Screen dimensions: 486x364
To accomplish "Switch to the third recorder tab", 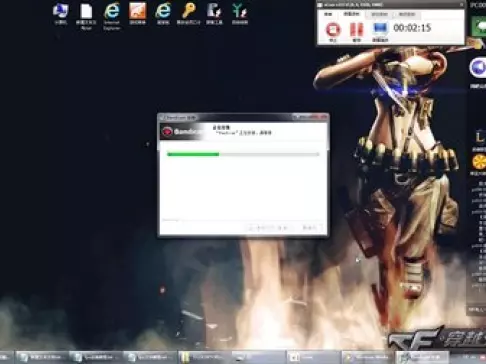I will pyautogui.click(x=379, y=14).
